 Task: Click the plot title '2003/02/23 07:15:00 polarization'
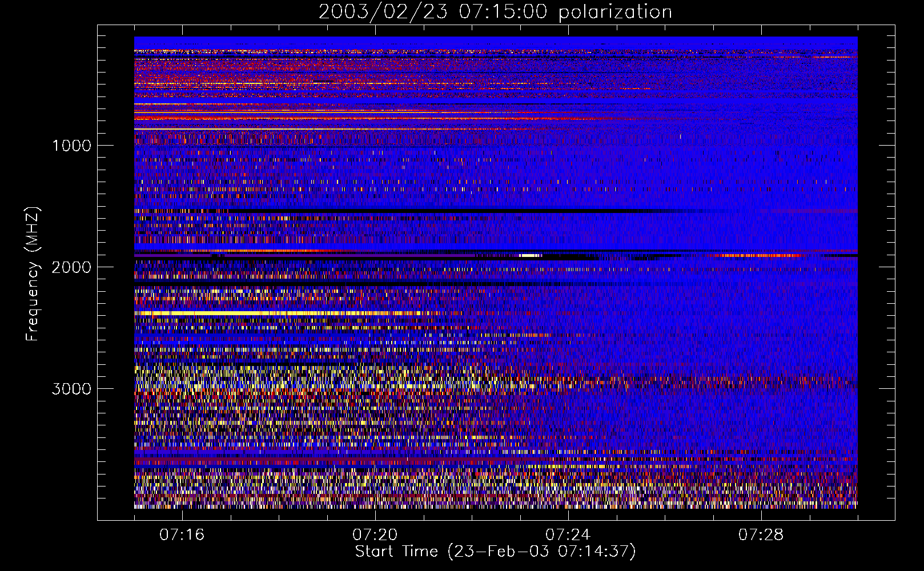pos(495,12)
